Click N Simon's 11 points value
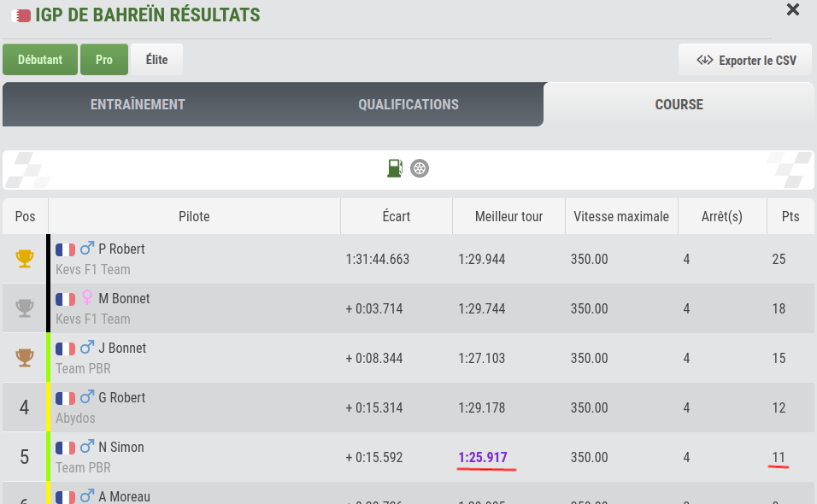817x504 pixels. (779, 457)
